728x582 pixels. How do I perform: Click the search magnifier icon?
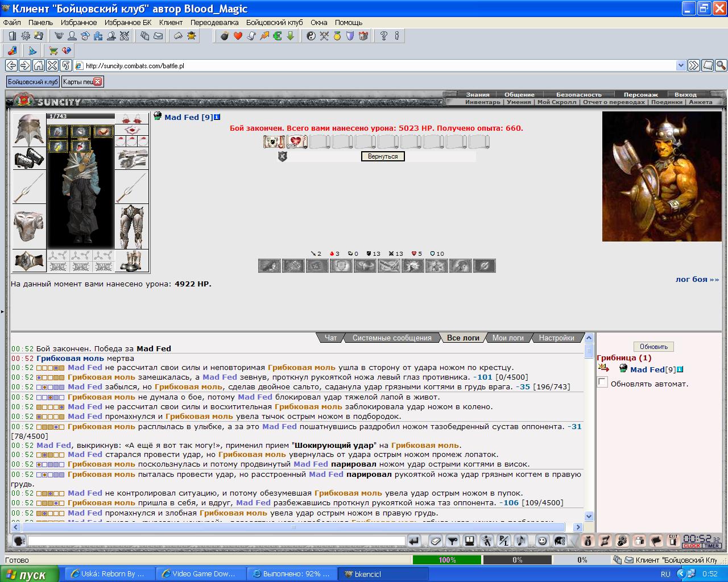[721, 65]
